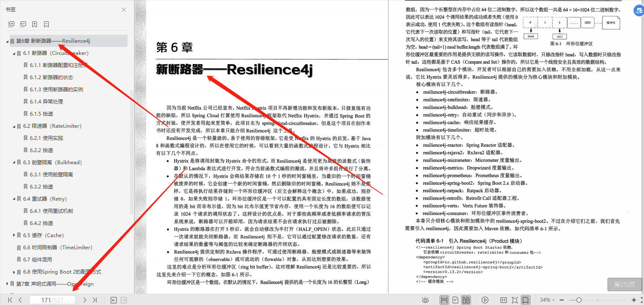Toggle continuous scrolling view mode
This screenshot has height=305, width=644.
tap(444, 300)
